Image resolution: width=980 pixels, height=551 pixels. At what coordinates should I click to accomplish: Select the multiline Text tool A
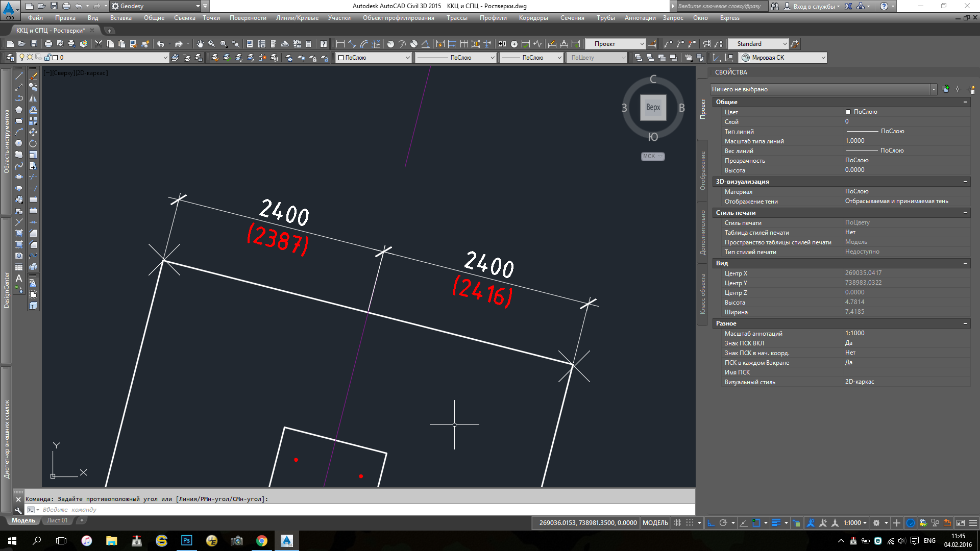[x=19, y=279]
